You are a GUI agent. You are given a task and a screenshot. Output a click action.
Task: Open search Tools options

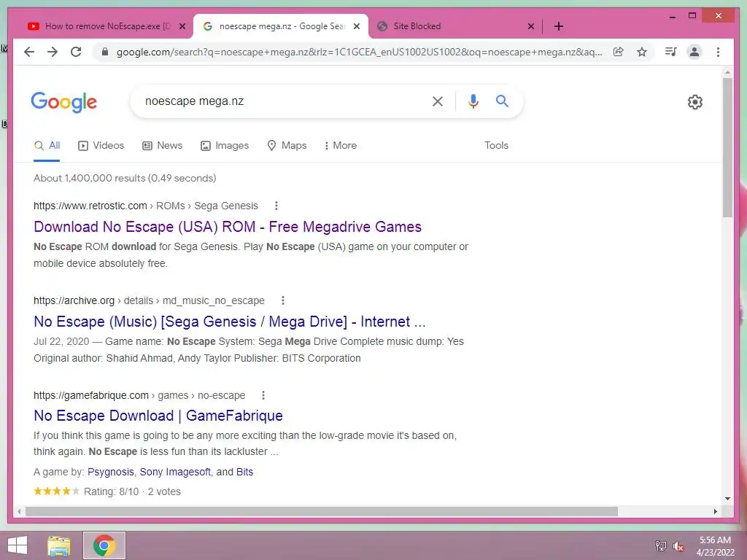[496, 145]
